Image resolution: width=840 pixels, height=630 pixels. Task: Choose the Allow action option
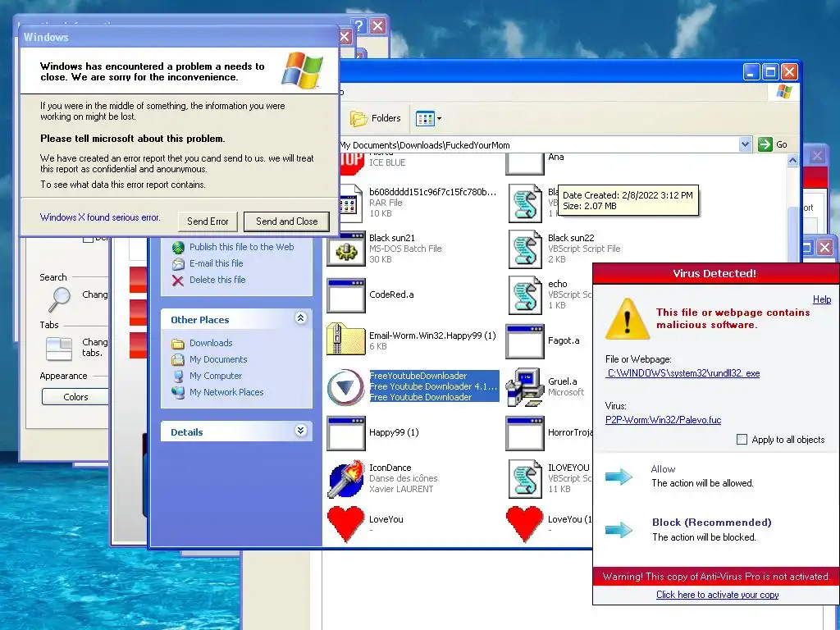[x=663, y=469]
